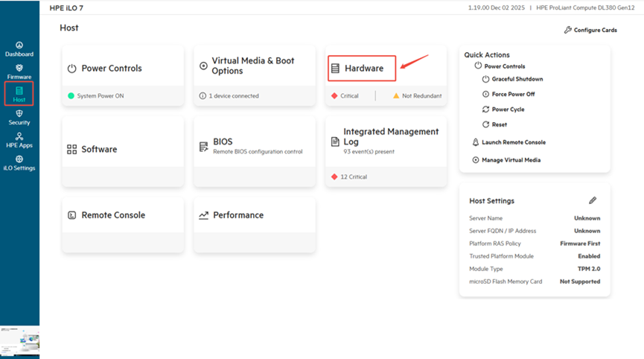Open the Security shield icon
The image size is (644, 359).
[x=19, y=114]
